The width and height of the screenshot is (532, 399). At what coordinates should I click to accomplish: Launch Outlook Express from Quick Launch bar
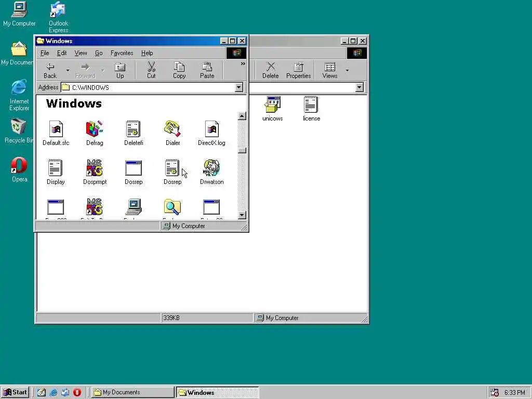65,392
